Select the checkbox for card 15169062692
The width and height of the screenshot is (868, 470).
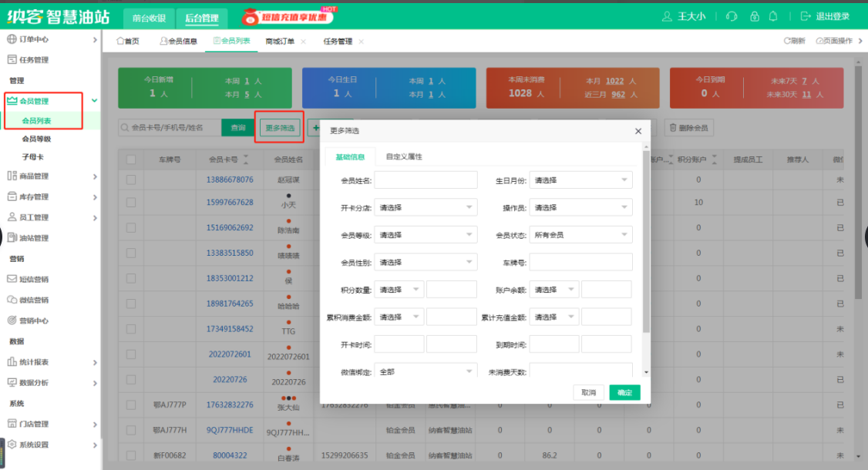coord(131,227)
